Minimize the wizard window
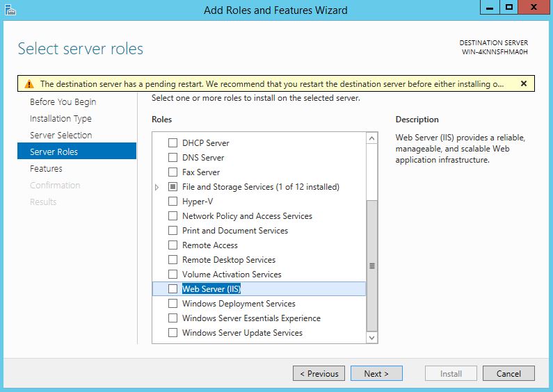Image resolution: width=553 pixels, height=392 pixels. [490, 8]
